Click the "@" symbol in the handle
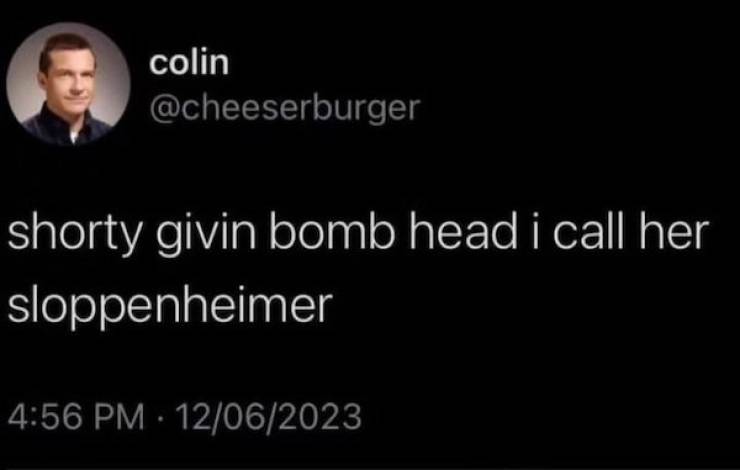Screen dimensions: 740x470 164,109
